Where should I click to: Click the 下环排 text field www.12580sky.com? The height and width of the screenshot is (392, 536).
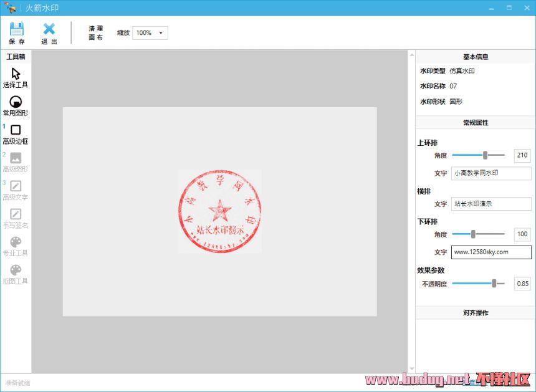coord(491,252)
